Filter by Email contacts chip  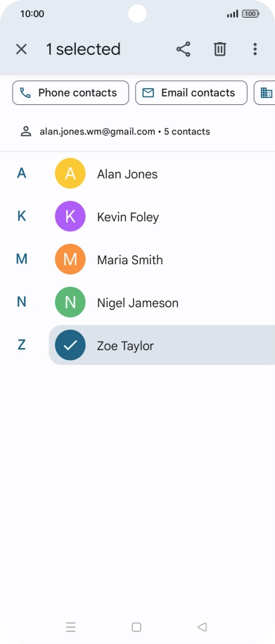pos(191,93)
